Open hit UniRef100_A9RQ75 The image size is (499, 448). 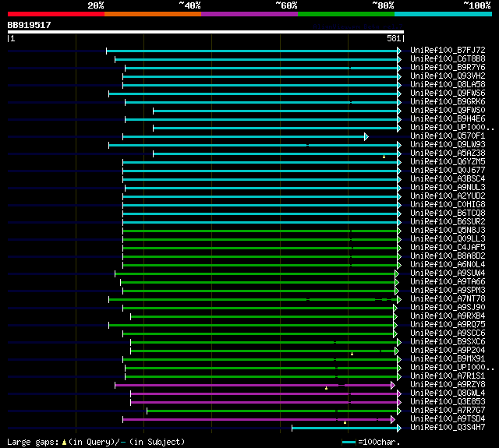tap(448, 325)
